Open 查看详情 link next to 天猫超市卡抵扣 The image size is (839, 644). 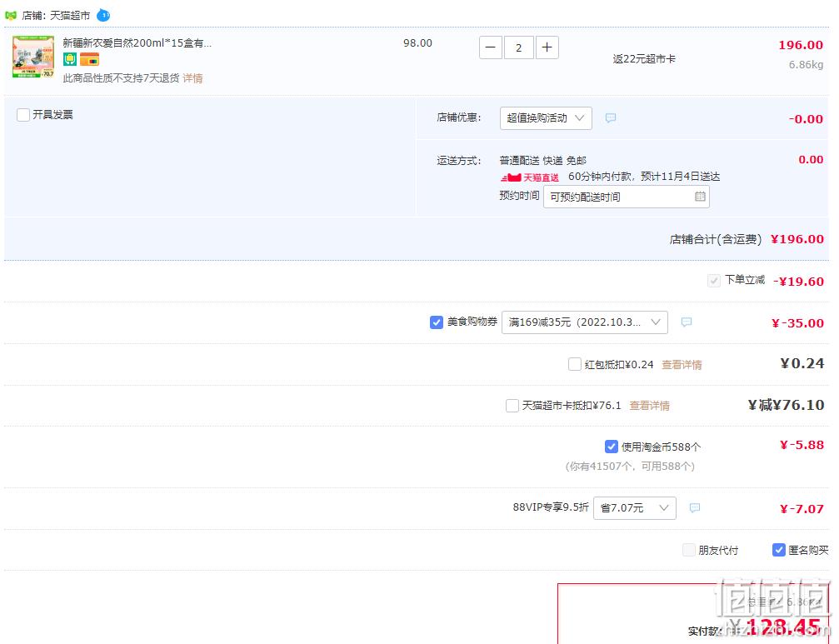click(x=649, y=406)
